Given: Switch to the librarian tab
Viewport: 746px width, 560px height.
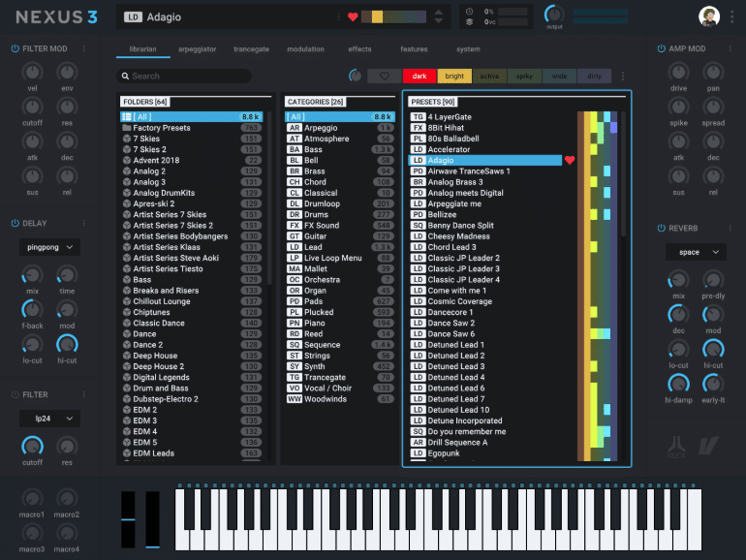Looking at the screenshot, I should click(x=142, y=49).
